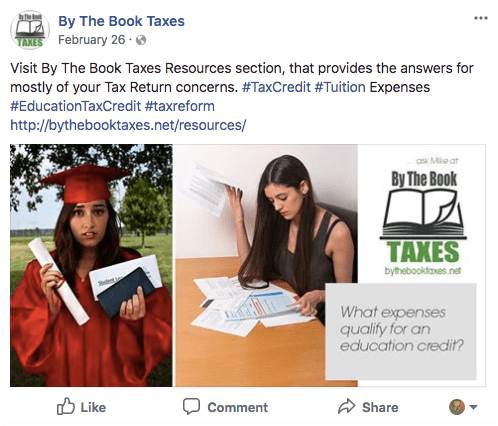The height and width of the screenshot is (426, 498).
Task: Click the speech bubble Comment icon
Action: [x=191, y=406]
